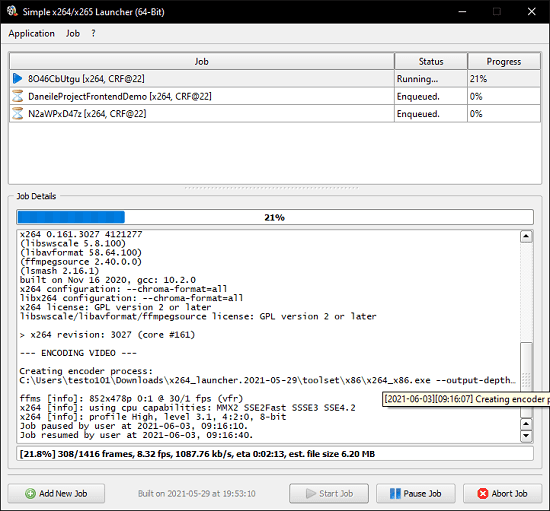Click log line 'Job resumed by user at 2021-06-03, 09:16:40.'
Screen dimensions: 550x511
tap(136, 435)
